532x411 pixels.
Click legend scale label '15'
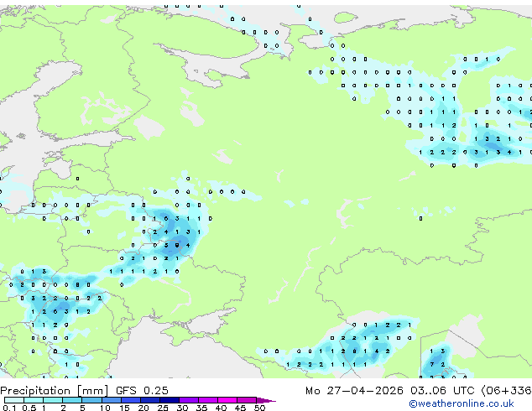[x=124, y=408]
